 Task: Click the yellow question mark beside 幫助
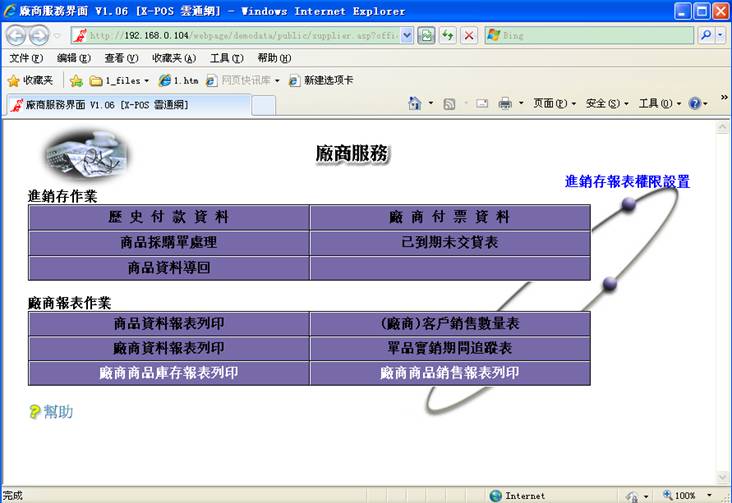click(x=35, y=411)
